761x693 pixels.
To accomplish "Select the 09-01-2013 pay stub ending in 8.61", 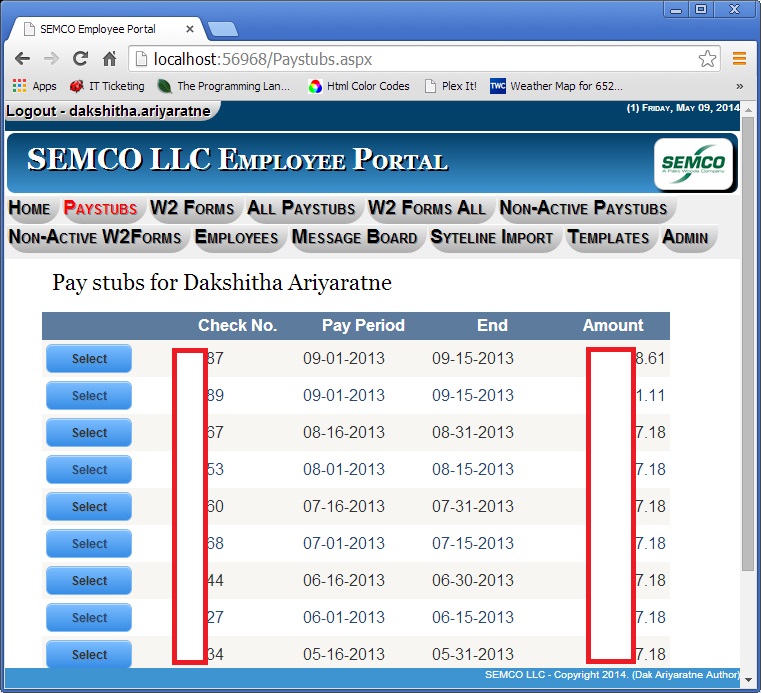I will coord(89,359).
